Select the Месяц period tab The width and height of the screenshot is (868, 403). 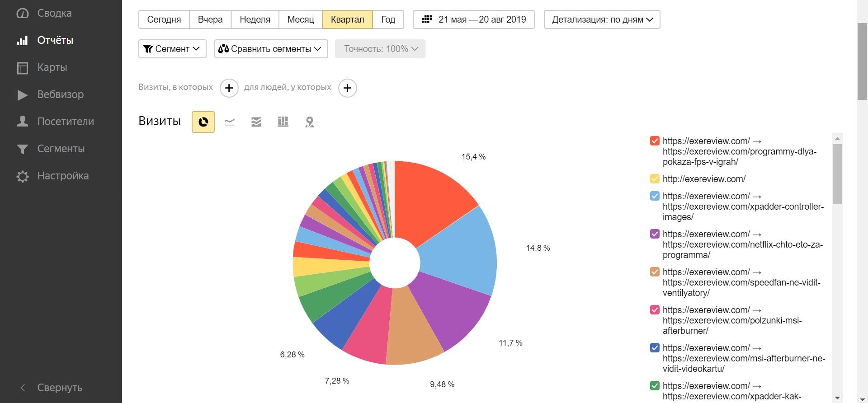(x=301, y=19)
